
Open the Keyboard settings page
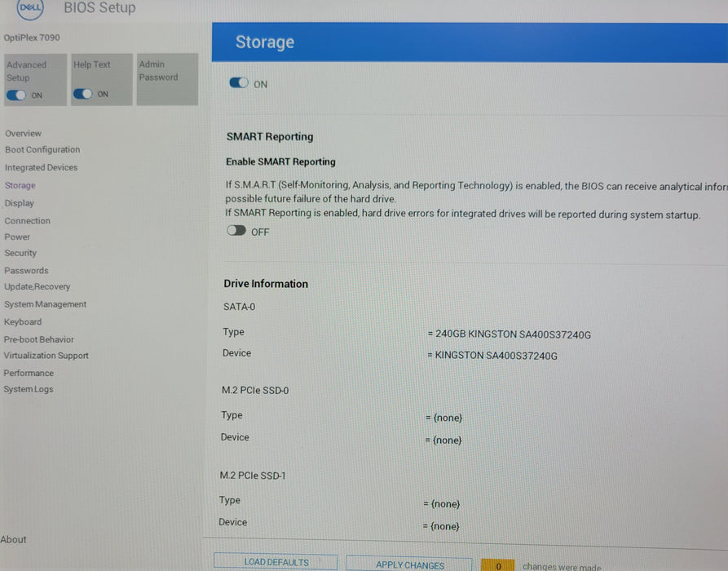coord(23,322)
